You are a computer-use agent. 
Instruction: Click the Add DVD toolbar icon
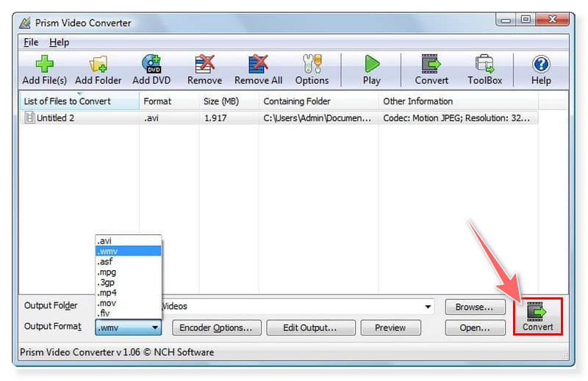(x=151, y=70)
